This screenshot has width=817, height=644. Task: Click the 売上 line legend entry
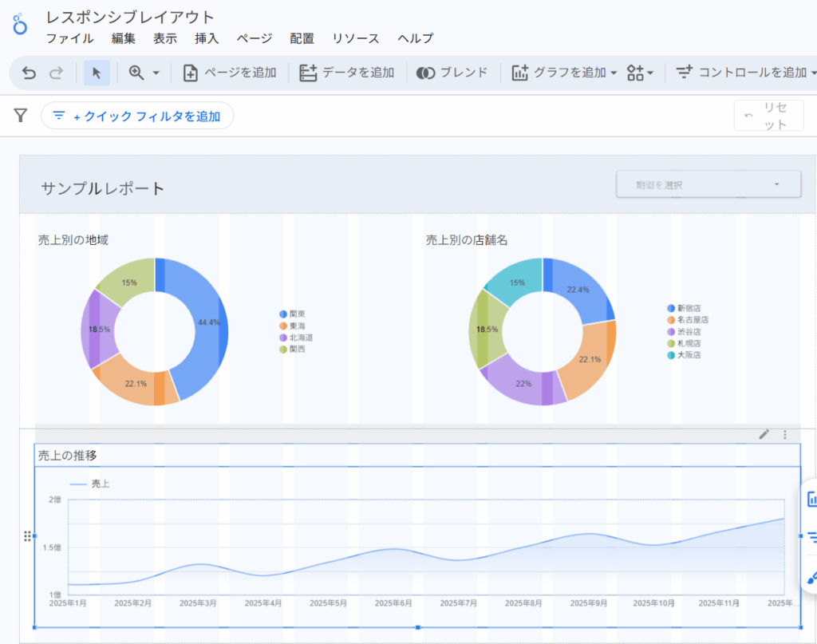click(89, 484)
